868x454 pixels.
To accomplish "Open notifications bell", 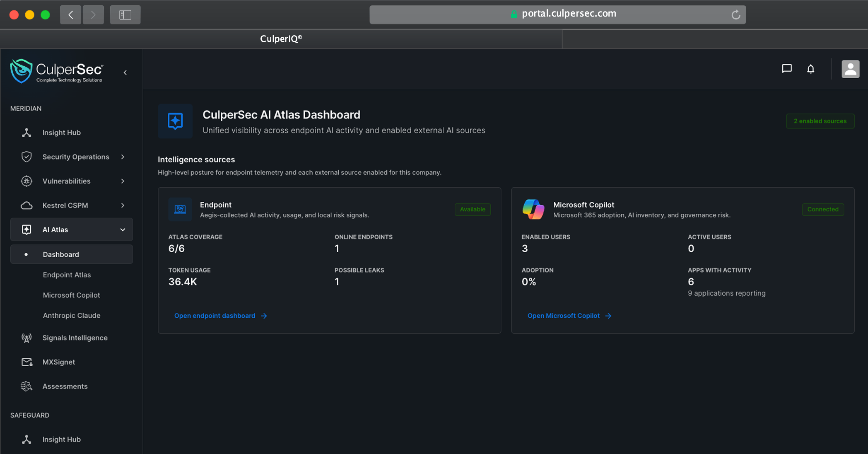I will click(x=811, y=69).
